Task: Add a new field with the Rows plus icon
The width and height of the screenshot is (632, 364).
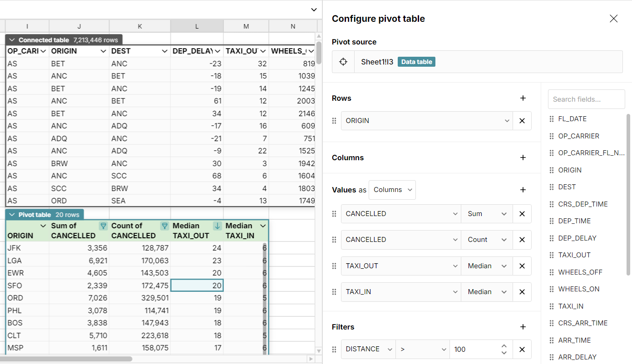Action: 523,98
